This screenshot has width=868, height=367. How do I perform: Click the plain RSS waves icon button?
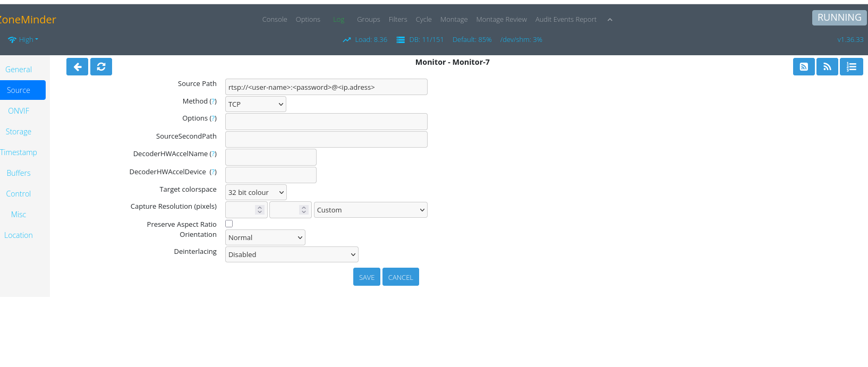pos(827,67)
